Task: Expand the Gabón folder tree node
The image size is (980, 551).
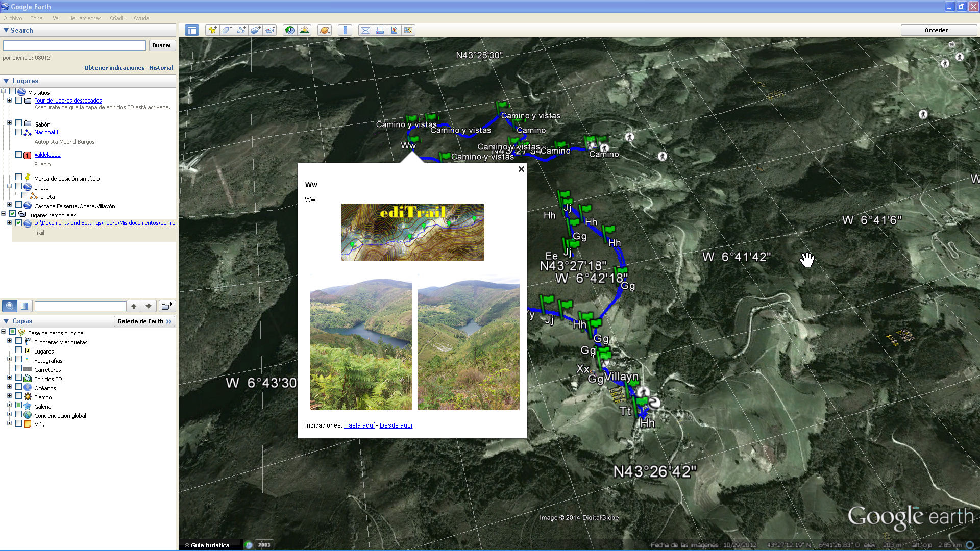Action: 9,123
